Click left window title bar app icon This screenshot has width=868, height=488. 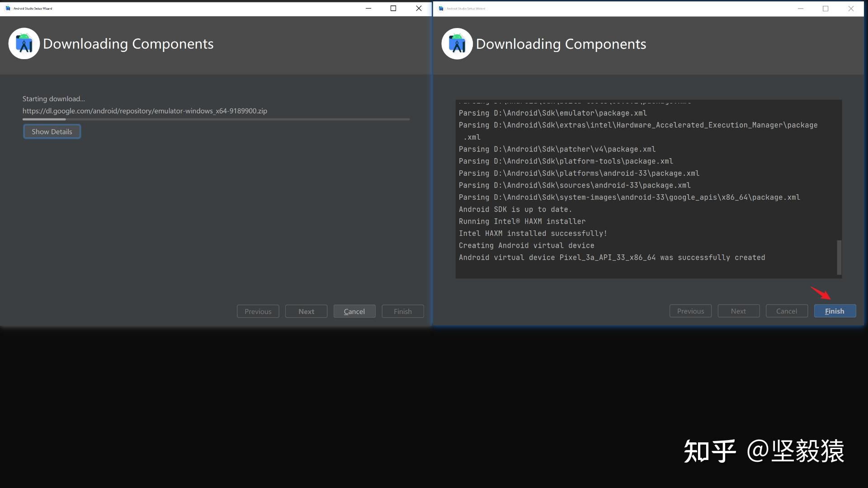pyautogui.click(x=8, y=8)
